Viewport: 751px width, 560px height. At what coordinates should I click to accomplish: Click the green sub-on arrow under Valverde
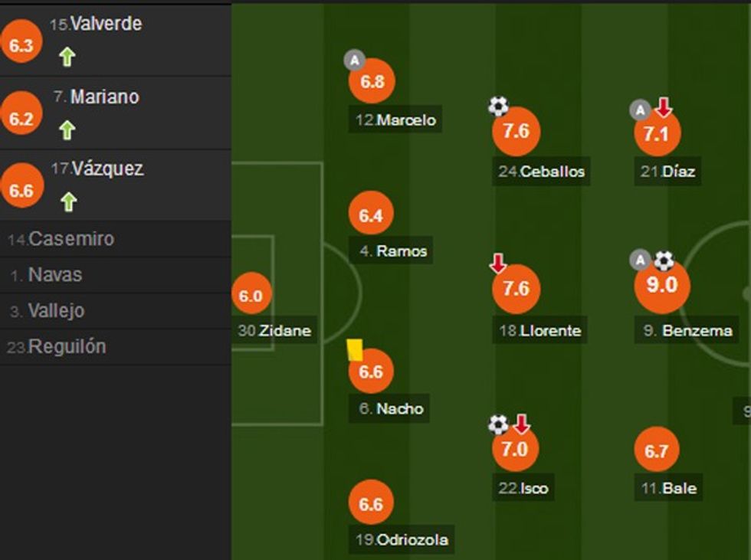point(67,57)
